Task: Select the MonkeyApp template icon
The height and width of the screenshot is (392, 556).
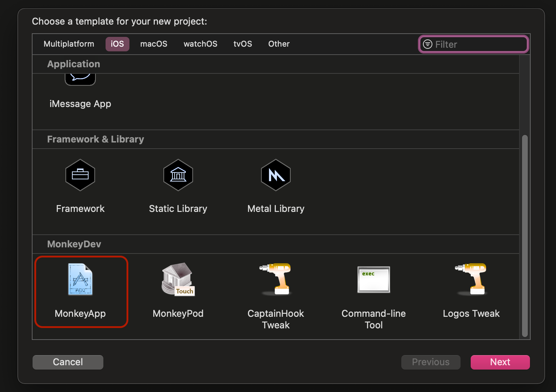Action: click(80, 279)
